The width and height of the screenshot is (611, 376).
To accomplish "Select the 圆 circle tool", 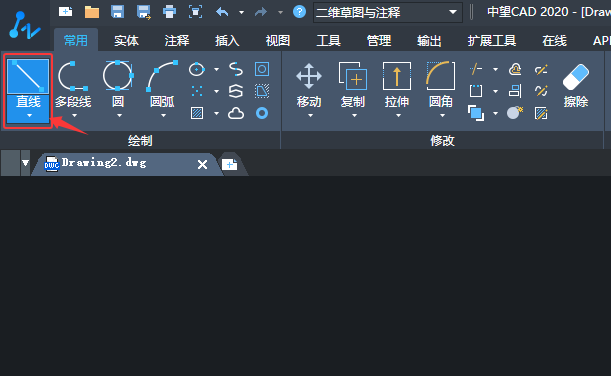I will [x=118, y=84].
